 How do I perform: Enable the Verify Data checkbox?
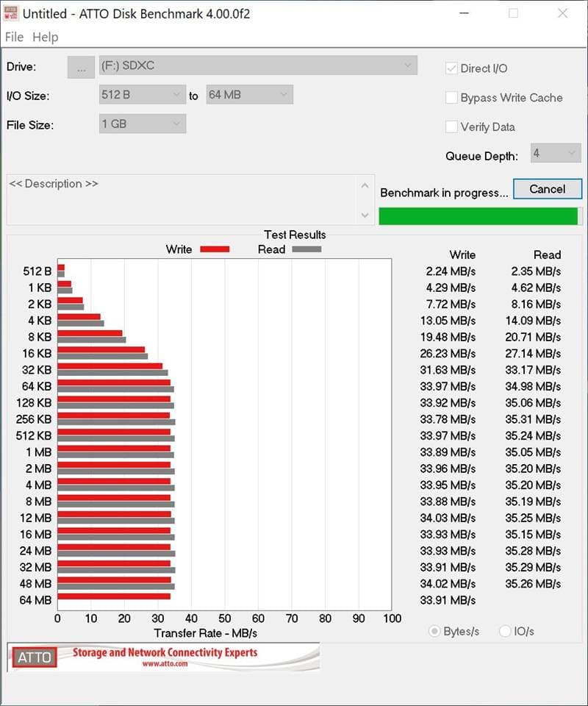(451, 127)
